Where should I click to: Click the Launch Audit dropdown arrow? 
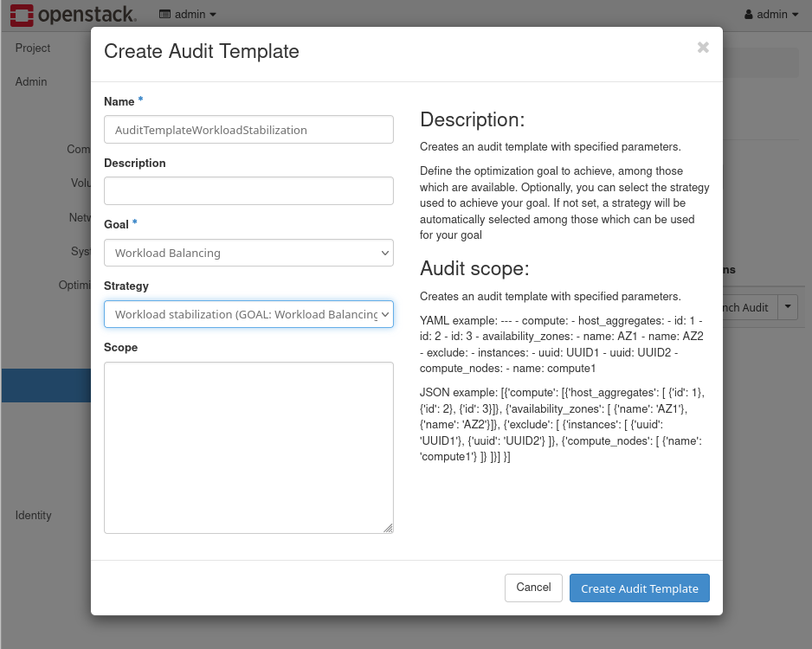click(x=788, y=307)
